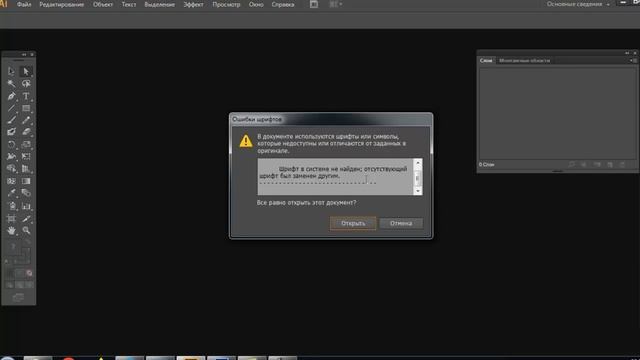
Task: Click the Bridge icon in the top bar
Action: point(313,4)
